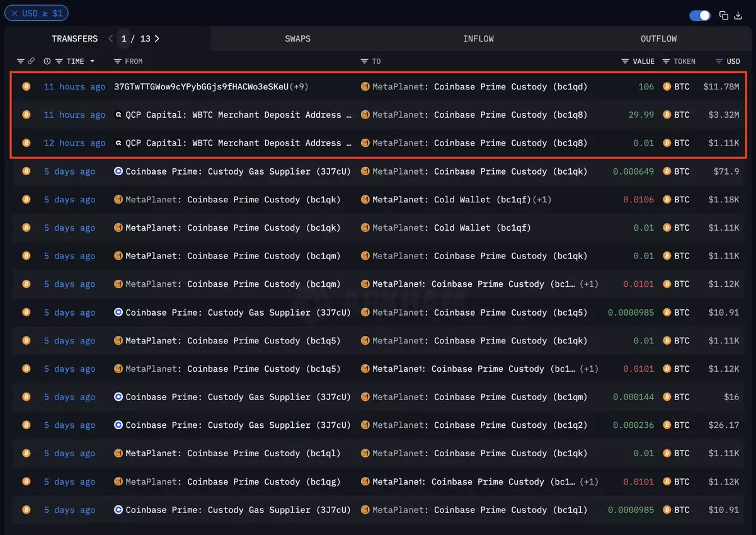Open recipient MetaPlanet Coinbase Prime Custody (bc1qd)

(x=479, y=86)
